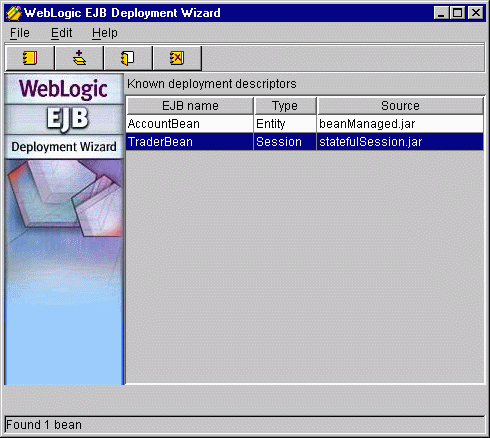Click the stacked pages plus-sign toolbar icon
Screen dimensions: 490x438
(x=79, y=58)
